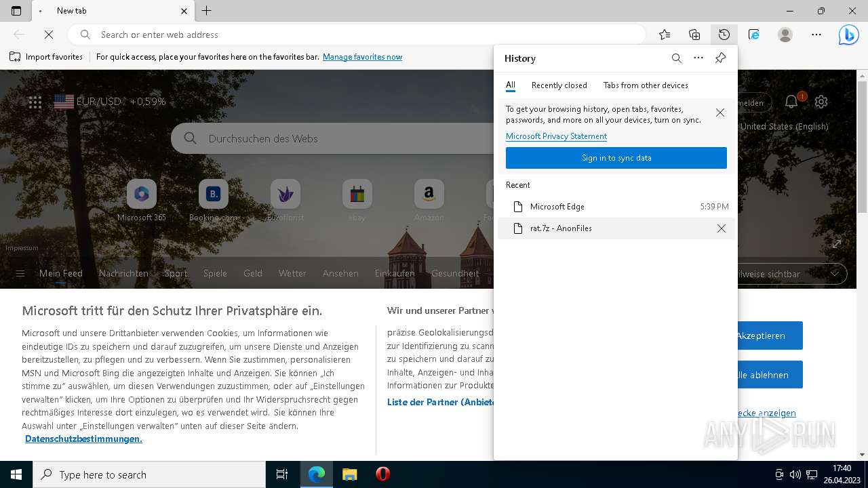The width and height of the screenshot is (868, 488).
Task: Open Microsoft Privacy Statement link
Action: pos(556,136)
